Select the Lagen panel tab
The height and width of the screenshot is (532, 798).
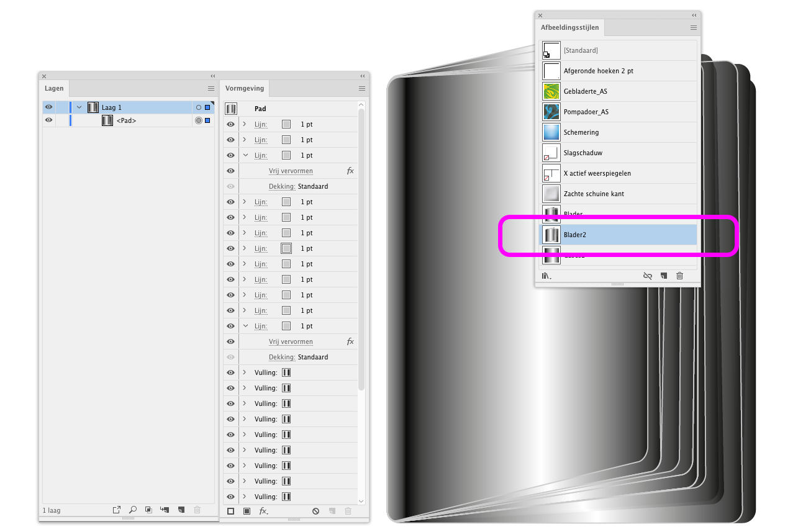coord(54,89)
